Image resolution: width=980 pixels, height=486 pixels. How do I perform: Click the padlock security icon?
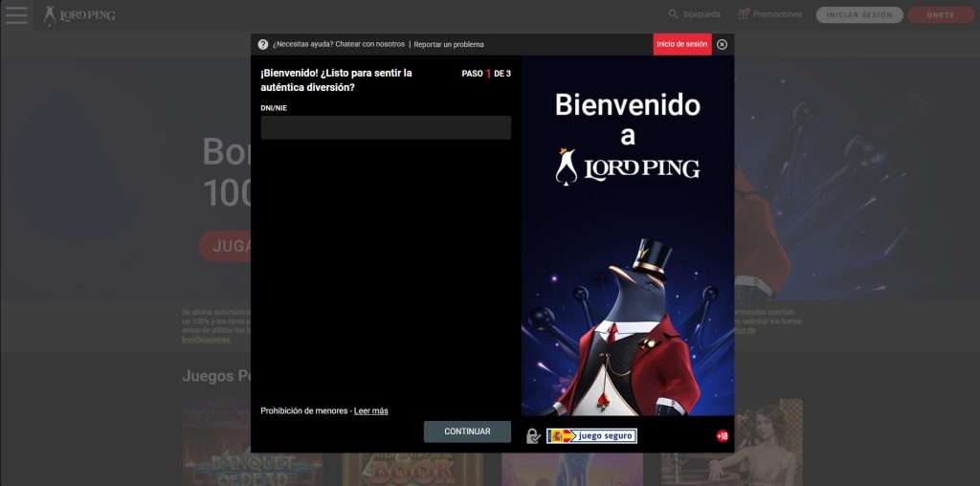(x=532, y=435)
